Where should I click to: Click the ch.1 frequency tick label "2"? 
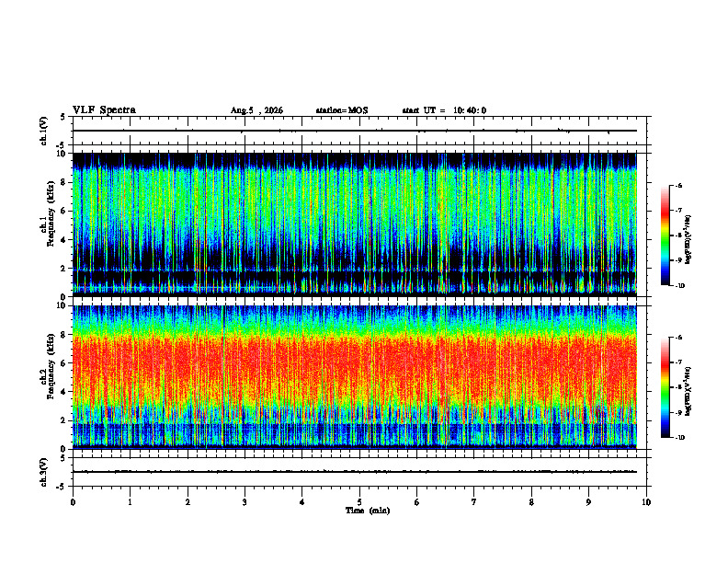[63, 269]
